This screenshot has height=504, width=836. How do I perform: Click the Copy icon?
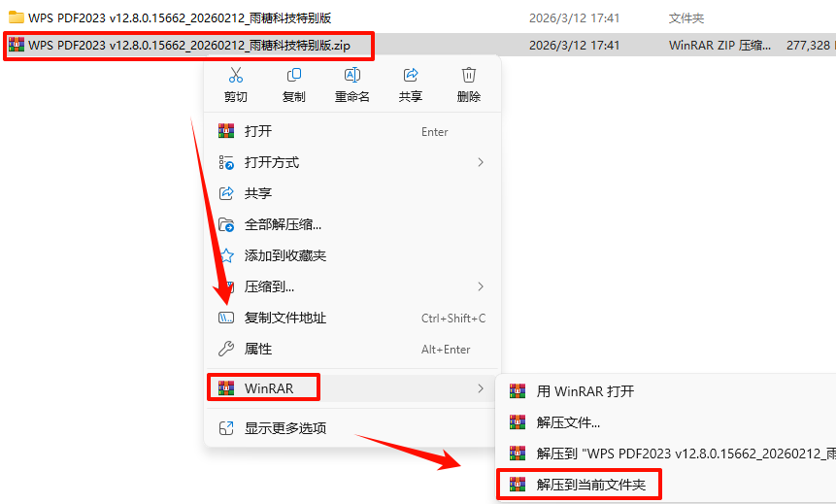coord(294,75)
